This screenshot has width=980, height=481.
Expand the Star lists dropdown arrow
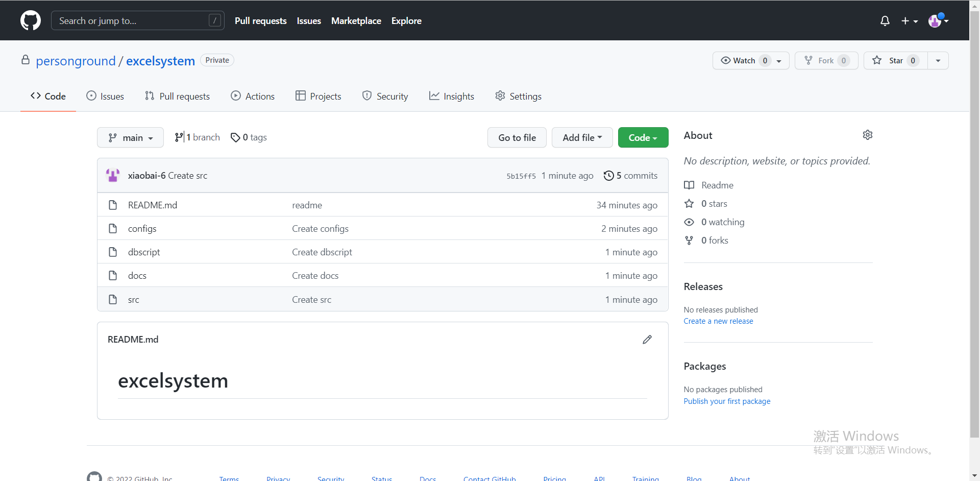938,61
